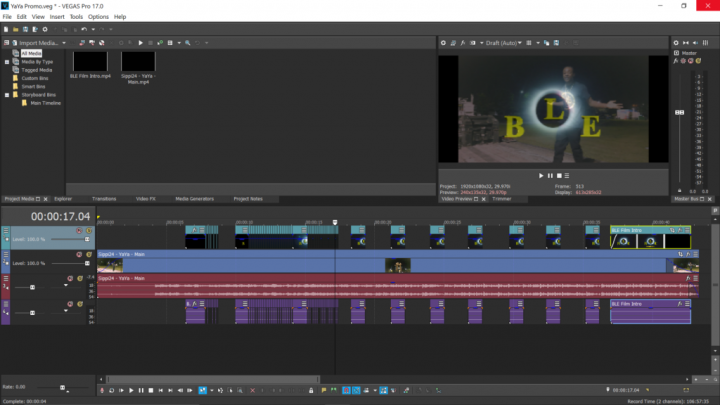Save the project with the floppy icon

(25, 29)
